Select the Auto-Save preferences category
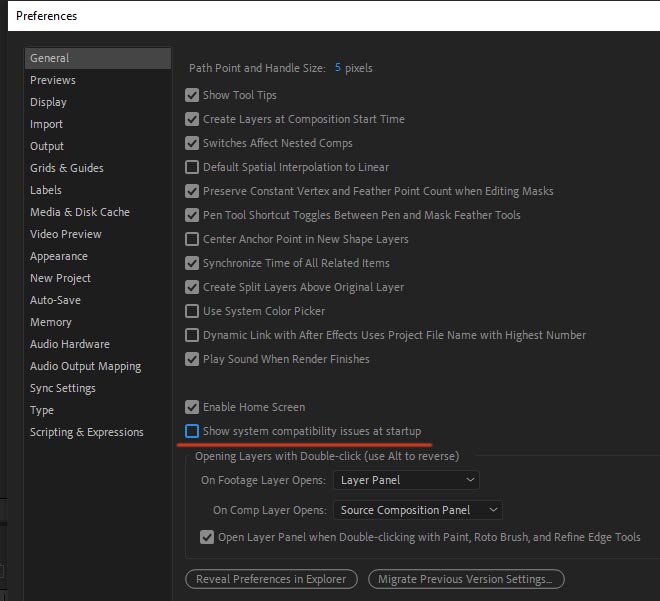Viewport: 660px width, 601px height. tap(56, 300)
